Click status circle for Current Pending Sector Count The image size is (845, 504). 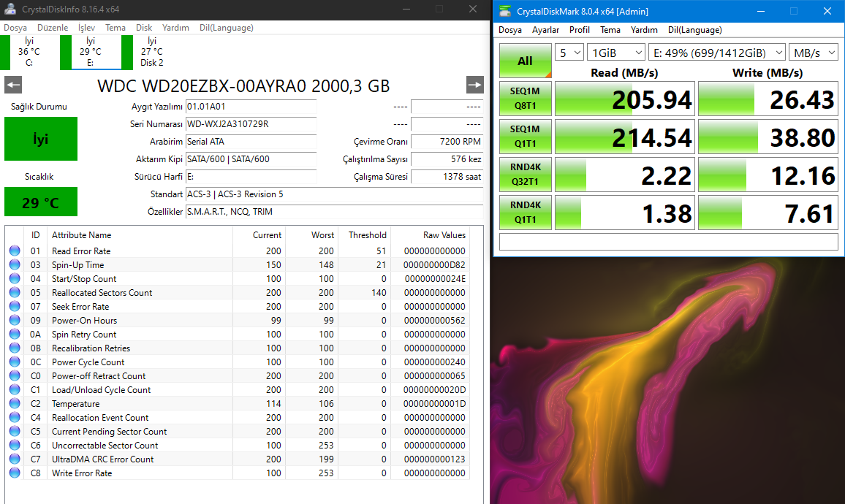coord(15,431)
